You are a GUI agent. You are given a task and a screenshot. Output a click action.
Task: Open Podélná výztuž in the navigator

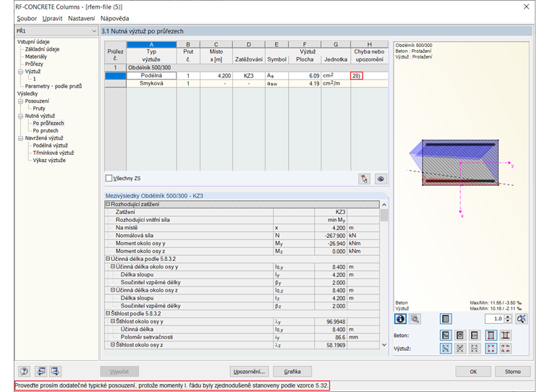pos(50,145)
